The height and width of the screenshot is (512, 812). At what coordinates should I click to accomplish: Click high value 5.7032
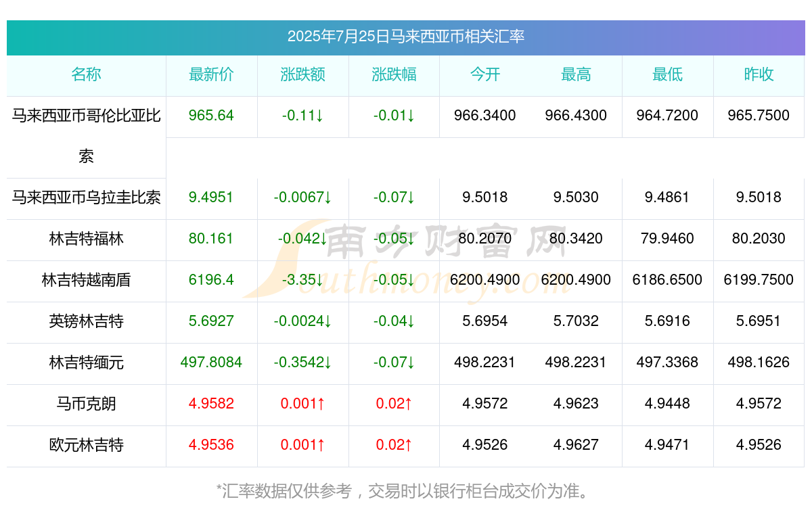[576, 321]
